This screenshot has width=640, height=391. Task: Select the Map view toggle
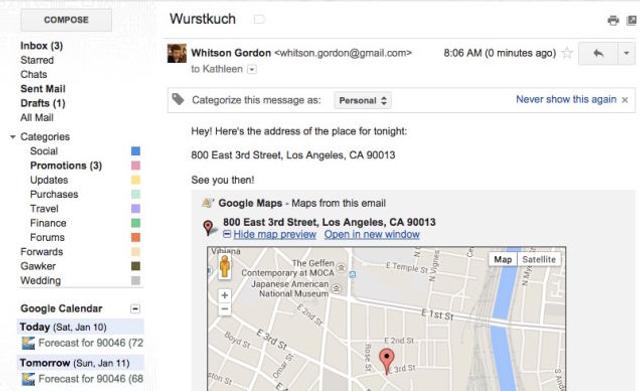(503, 260)
